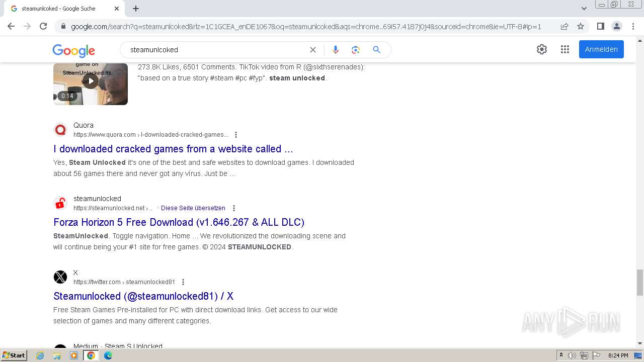Image resolution: width=644 pixels, height=362 pixels.
Task: Open Chrome three-dot menu
Action: pos(633,26)
